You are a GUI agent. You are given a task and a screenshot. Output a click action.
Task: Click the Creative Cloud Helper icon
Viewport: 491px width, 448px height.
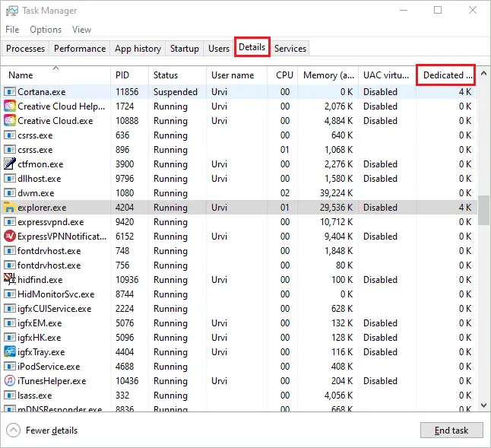click(x=9, y=106)
